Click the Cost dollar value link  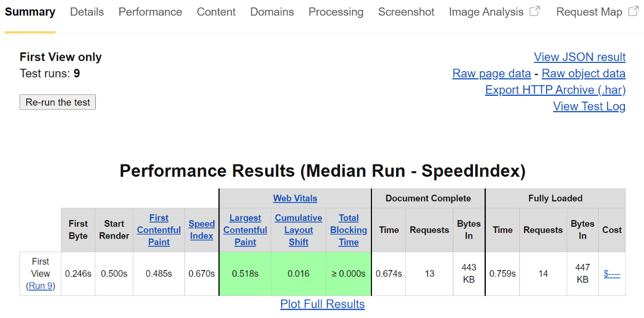click(x=612, y=274)
